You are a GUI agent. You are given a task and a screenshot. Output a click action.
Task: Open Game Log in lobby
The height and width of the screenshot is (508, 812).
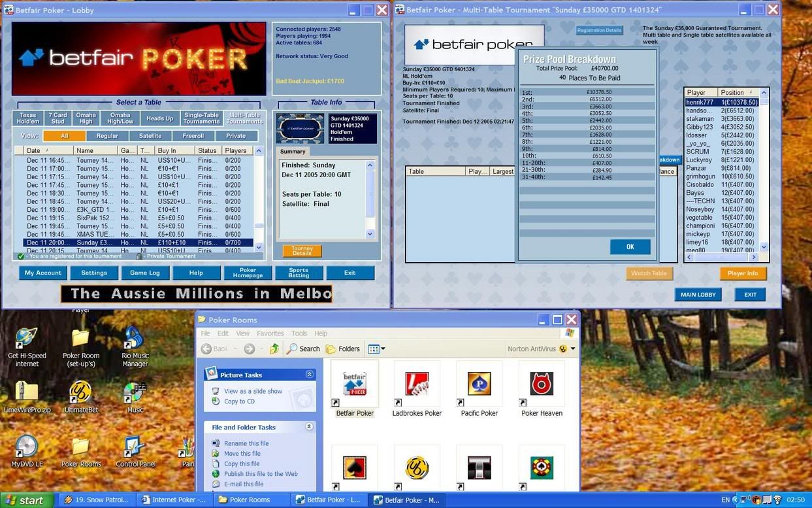point(145,273)
